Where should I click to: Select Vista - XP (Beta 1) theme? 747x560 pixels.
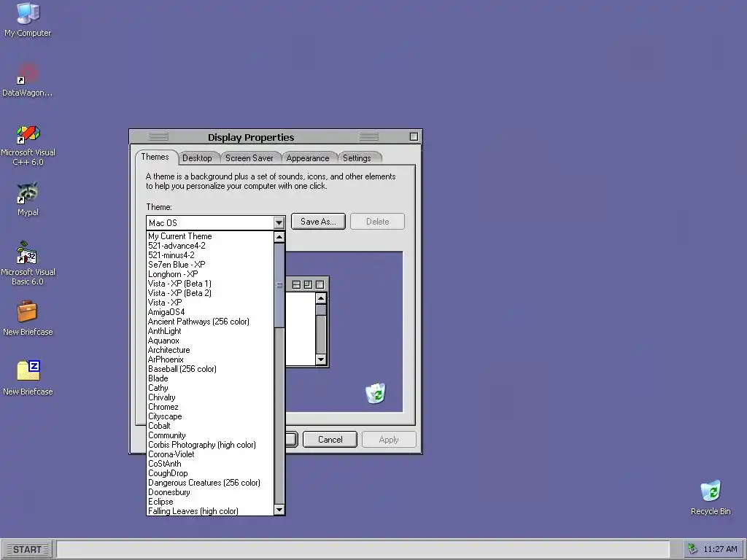[210, 284]
